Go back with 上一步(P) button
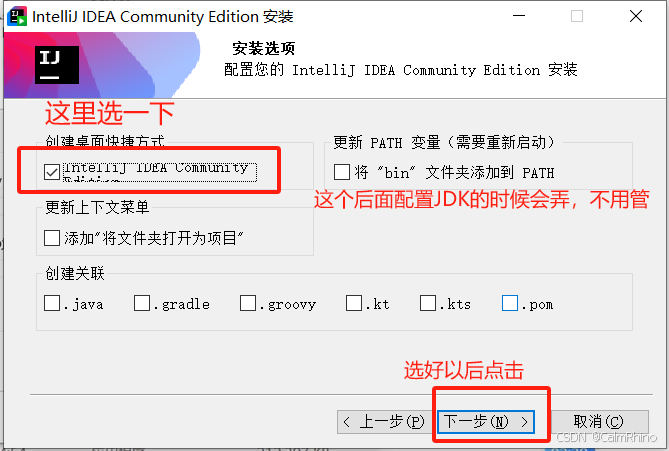Viewport: 669px width, 451px height. pos(385,422)
